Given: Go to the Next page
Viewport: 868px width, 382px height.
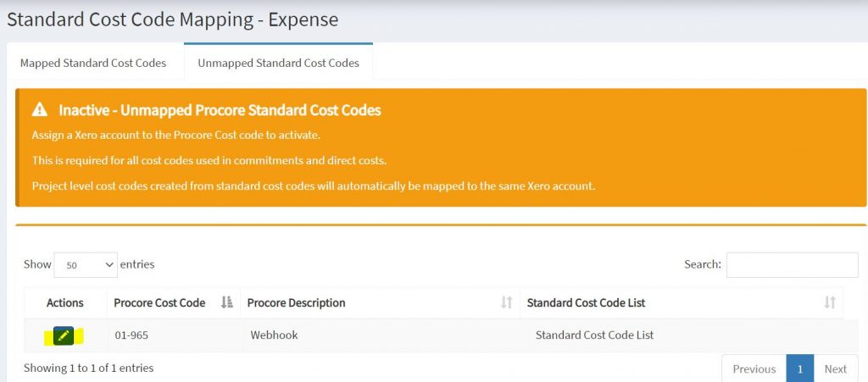Looking at the screenshot, I should coord(835,368).
